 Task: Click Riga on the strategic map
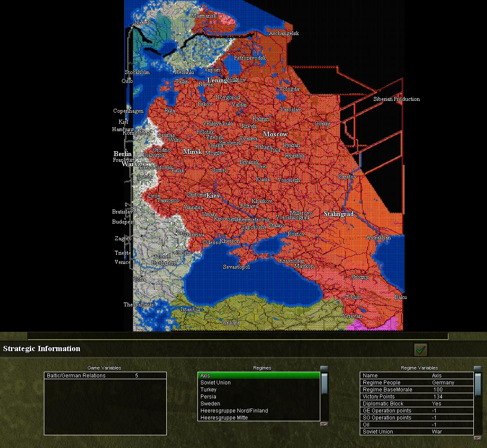(x=170, y=110)
